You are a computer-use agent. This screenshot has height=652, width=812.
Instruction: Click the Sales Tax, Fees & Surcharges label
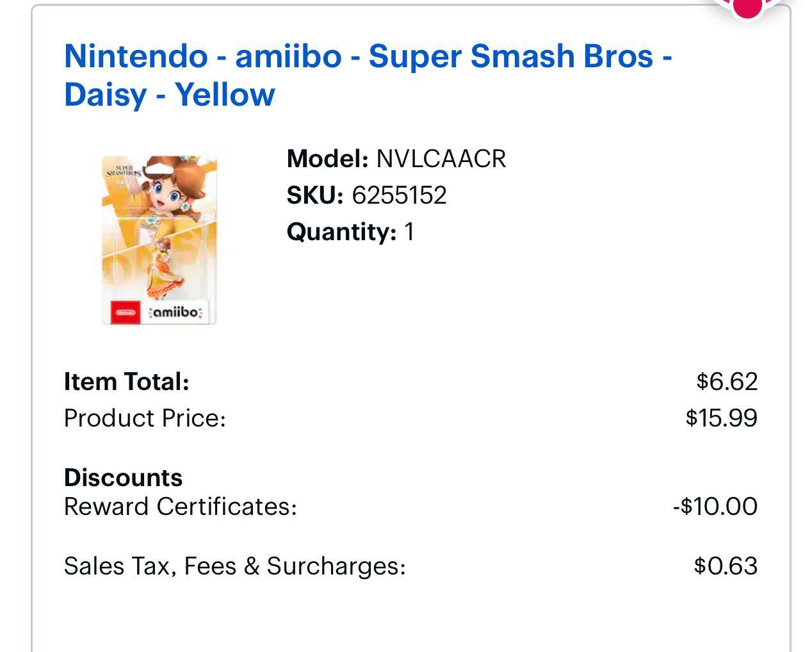pyautogui.click(x=234, y=566)
